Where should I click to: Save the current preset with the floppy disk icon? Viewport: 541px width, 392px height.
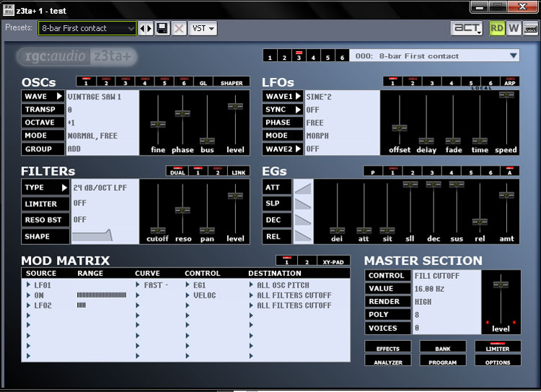(x=162, y=28)
